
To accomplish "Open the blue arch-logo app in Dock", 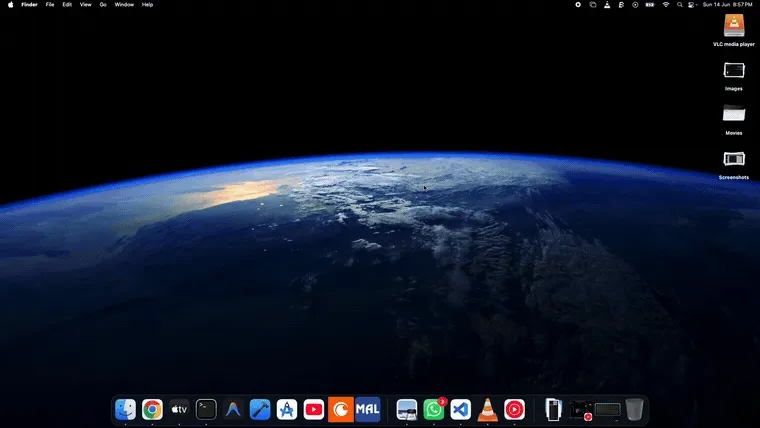I will (x=233, y=410).
